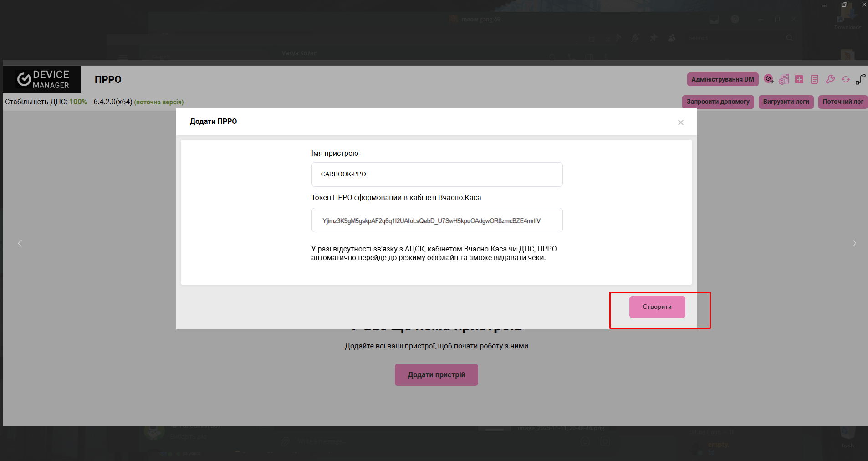Click the Створити button in the dialog
The height and width of the screenshot is (461, 868).
point(657,307)
